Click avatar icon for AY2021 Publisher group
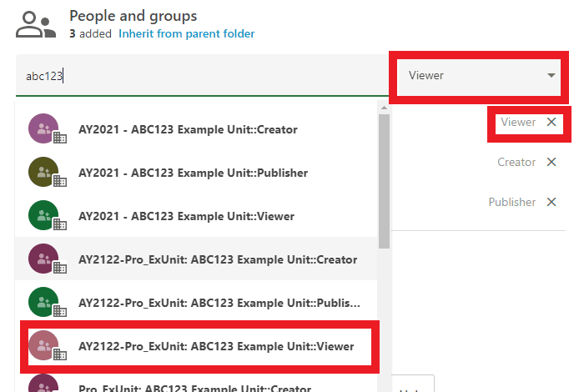The width and height of the screenshot is (579, 392). pos(43,173)
